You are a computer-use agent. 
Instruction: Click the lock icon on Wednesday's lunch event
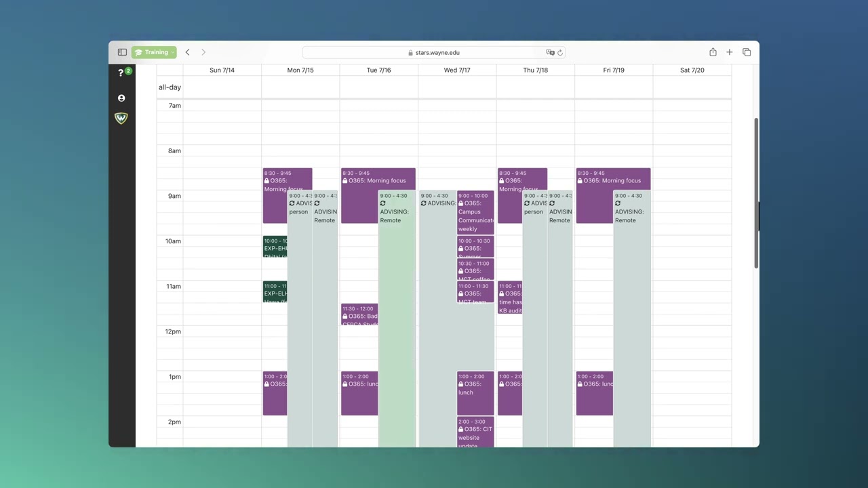coord(461,384)
